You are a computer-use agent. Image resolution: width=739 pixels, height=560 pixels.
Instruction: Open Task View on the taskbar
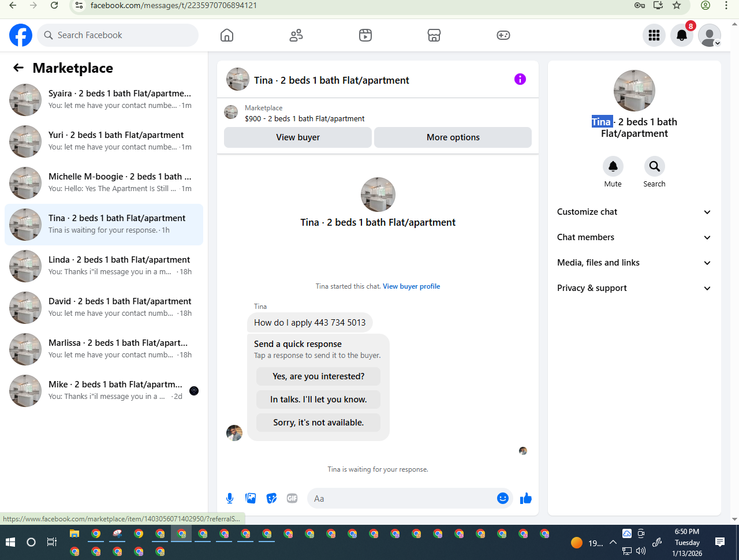(x=52, y=542)
